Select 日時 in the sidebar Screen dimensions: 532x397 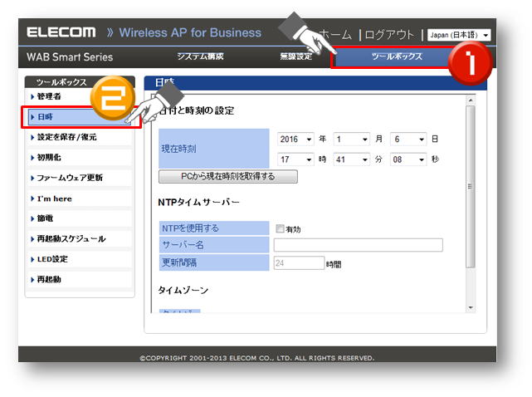click(x=80, y=117)
